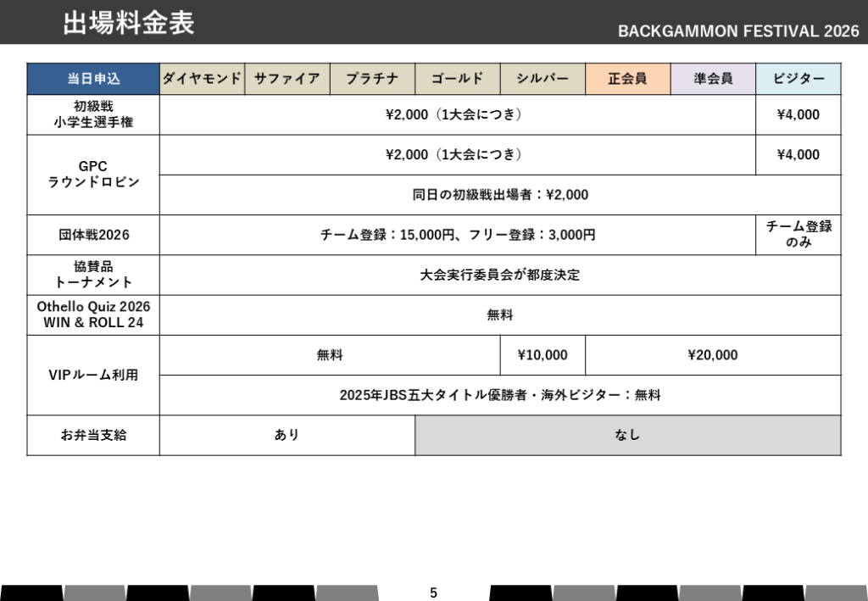Select the ゴールド column header
868x601 pixels.
(x=458, y=79)
